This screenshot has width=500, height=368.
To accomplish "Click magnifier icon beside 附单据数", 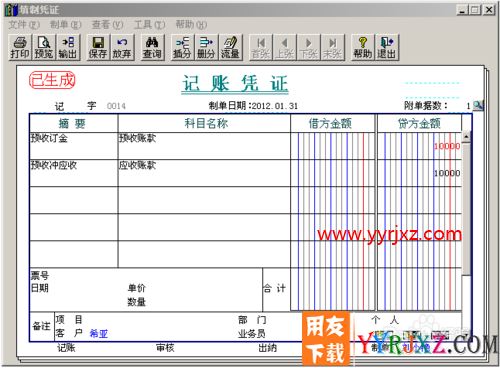I will tap(478, 105).
